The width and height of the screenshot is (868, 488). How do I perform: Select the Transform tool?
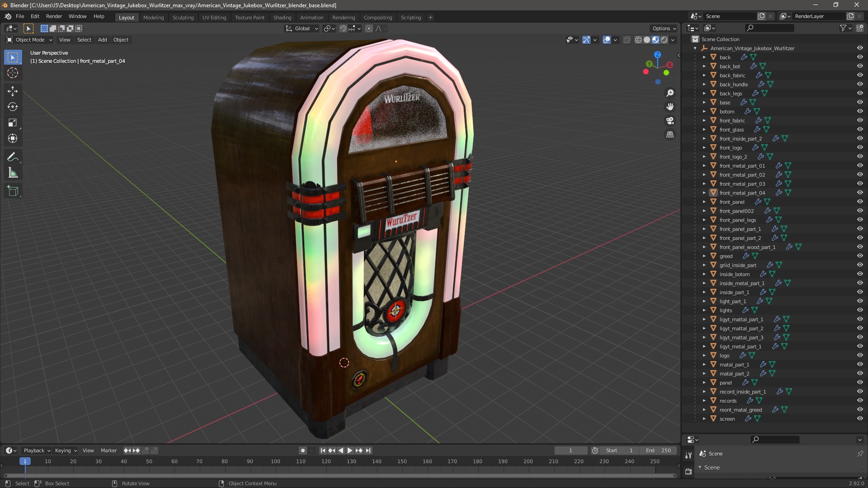click(13, 139)
